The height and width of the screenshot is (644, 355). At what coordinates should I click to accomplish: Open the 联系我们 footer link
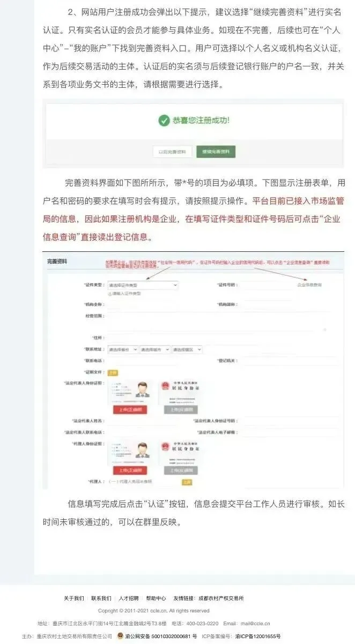[x=101, y=598]
